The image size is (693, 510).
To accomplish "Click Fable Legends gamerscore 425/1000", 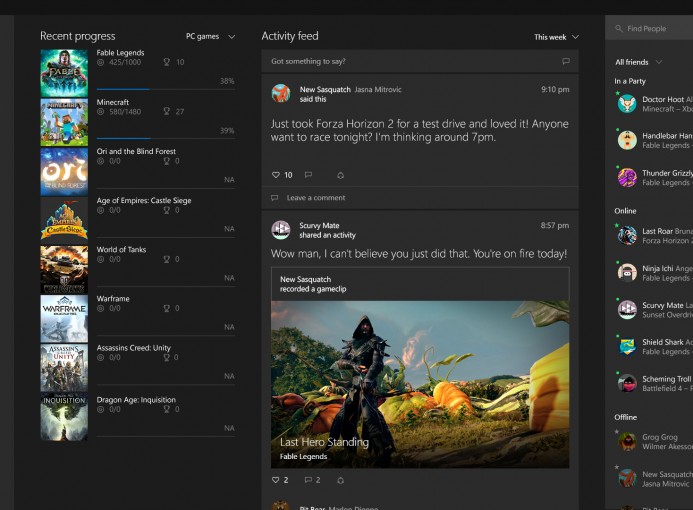I will (x=119, y=62).
